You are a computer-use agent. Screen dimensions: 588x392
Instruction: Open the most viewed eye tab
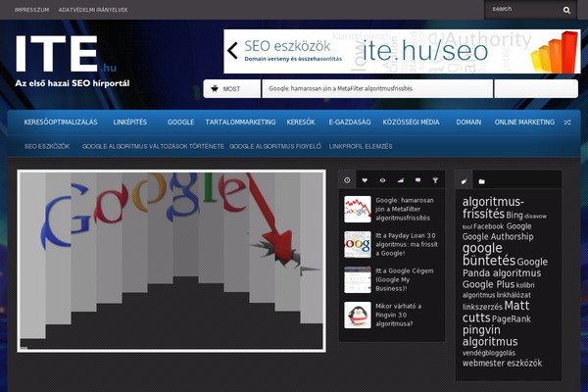pos(382,180)
